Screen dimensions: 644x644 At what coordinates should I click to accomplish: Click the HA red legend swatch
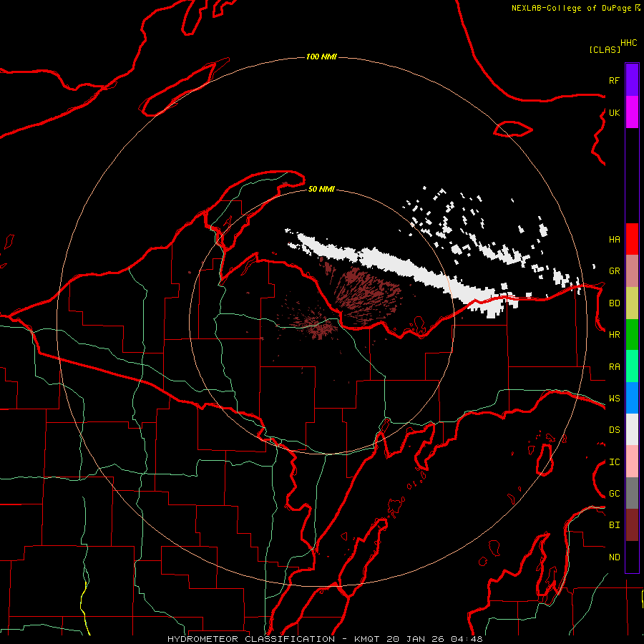632,239
